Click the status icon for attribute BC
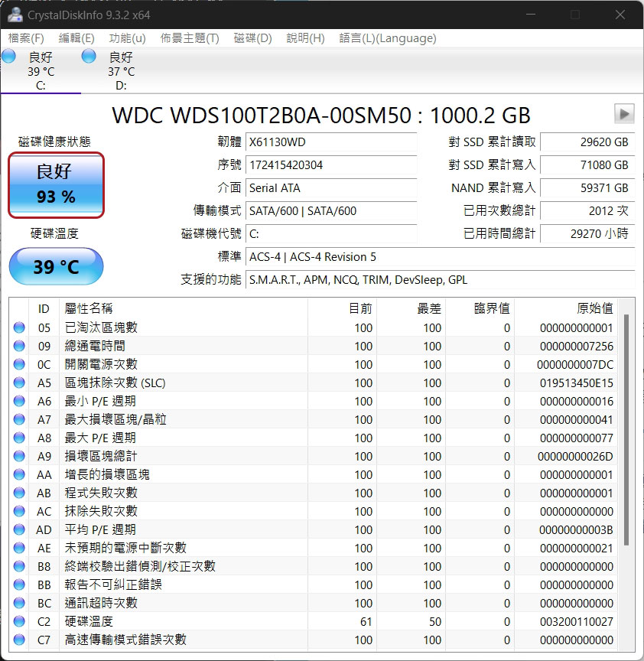This screenshot has height=661, width=644. coord(19,603)
